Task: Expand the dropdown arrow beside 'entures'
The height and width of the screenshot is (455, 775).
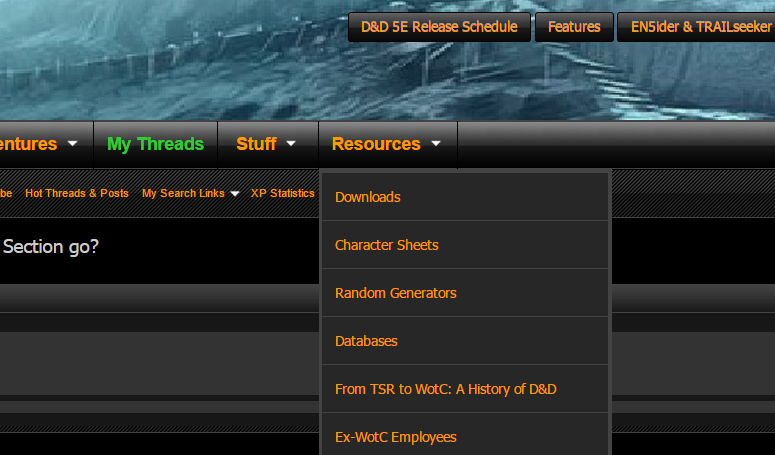Action: (x=73, y=144)
